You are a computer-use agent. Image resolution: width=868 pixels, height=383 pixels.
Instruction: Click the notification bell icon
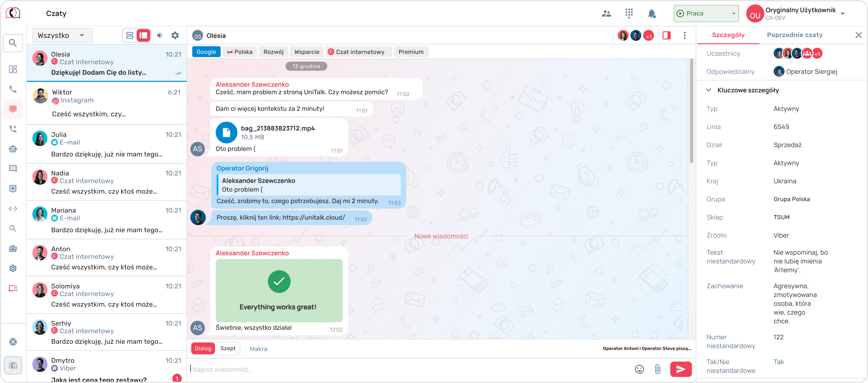point(651,13)
